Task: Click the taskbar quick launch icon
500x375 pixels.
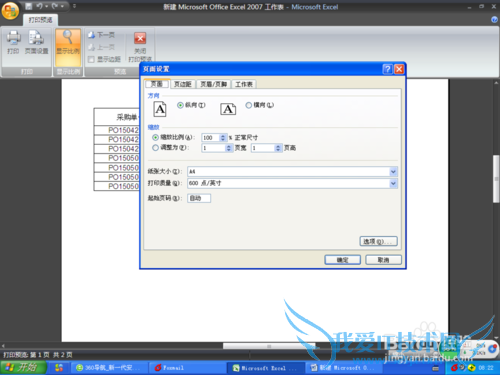Action: coord(59,368)
